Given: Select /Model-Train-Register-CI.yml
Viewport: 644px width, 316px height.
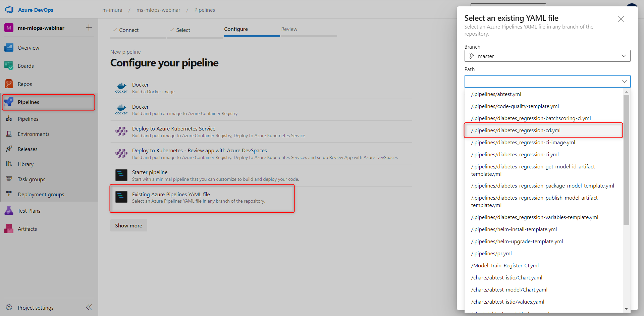Looking at the screenshot, I should (x=544, y=266).
